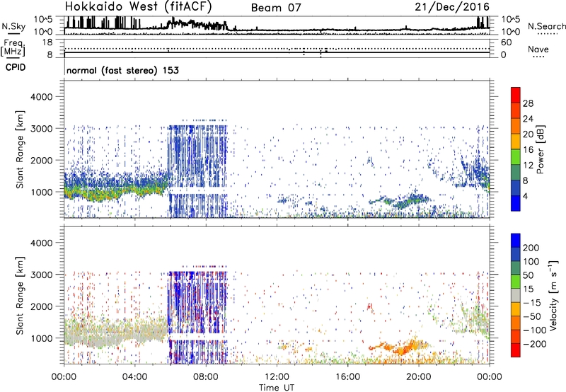
Task: Click the 'N.Search' legend label
Action: click(546, 26)
